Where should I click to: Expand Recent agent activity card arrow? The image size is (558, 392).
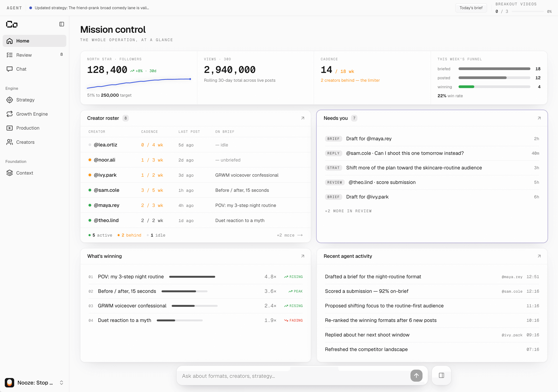pos(539,256)
